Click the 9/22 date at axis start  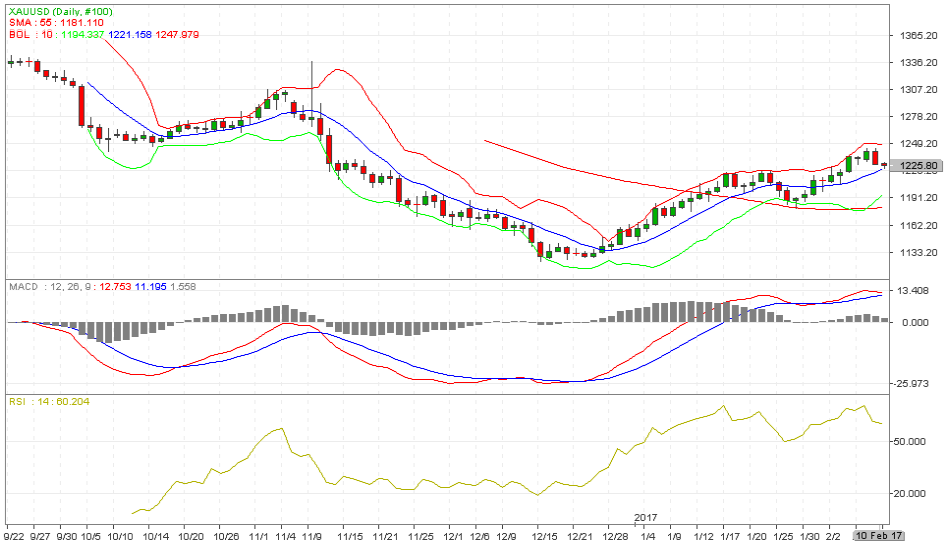pyautogui.click(x=14, y=535)
